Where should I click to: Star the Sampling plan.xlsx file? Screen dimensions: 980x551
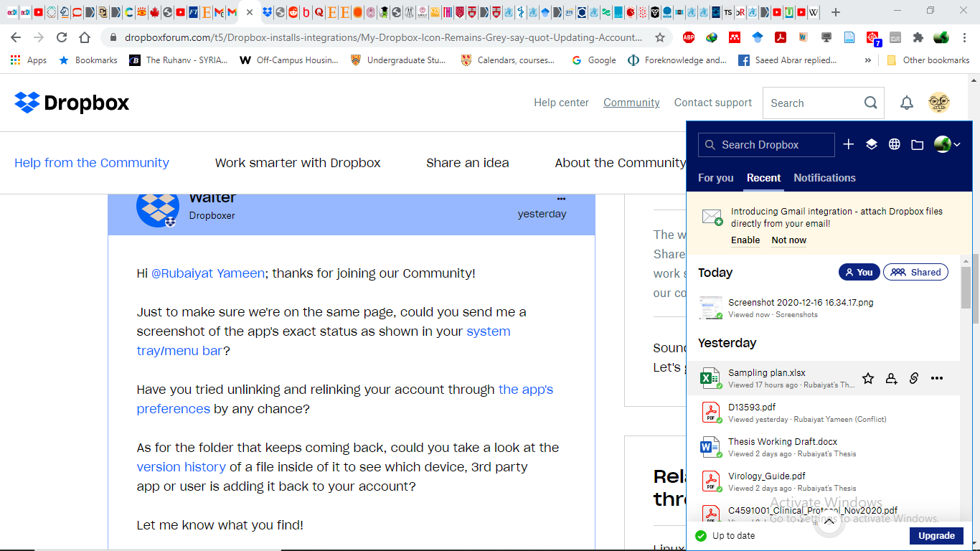click(868, 378)
